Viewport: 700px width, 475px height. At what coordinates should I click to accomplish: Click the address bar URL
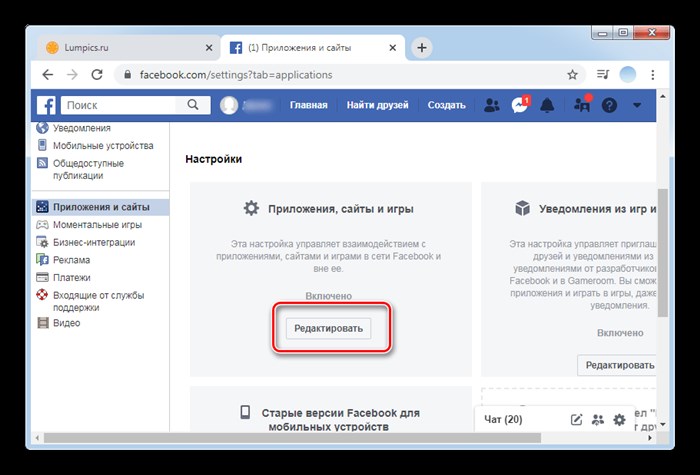(x=236, y=75)
